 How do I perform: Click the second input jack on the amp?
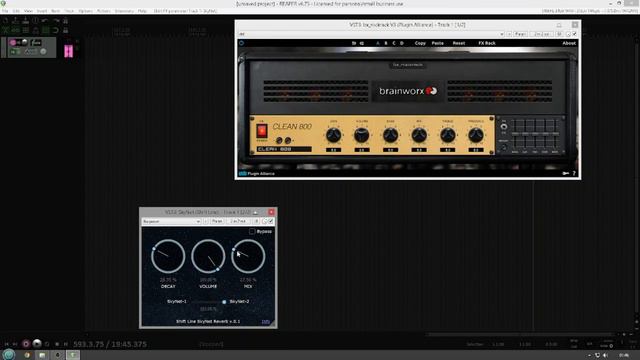(x=288, y=140)
